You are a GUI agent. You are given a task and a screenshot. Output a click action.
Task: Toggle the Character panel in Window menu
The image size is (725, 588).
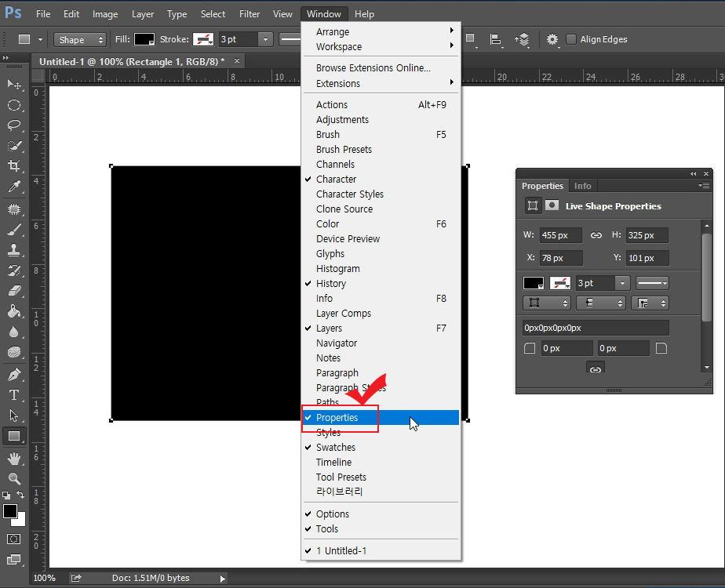[381, 180]
